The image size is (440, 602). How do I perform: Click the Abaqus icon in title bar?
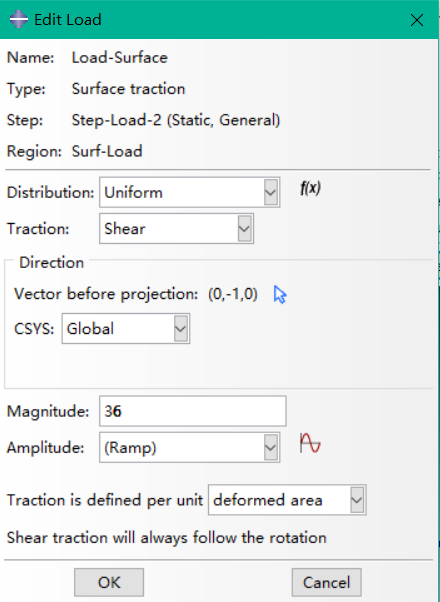[18, 19]
